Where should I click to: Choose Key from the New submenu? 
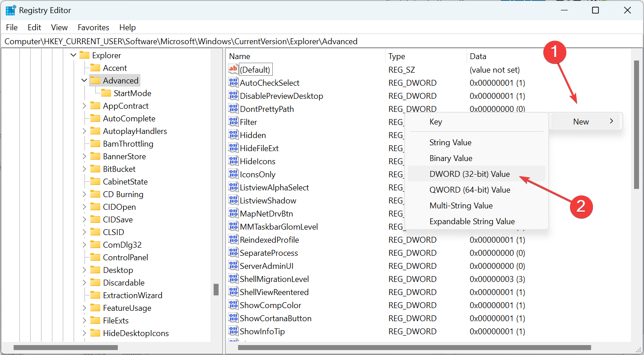476,122
